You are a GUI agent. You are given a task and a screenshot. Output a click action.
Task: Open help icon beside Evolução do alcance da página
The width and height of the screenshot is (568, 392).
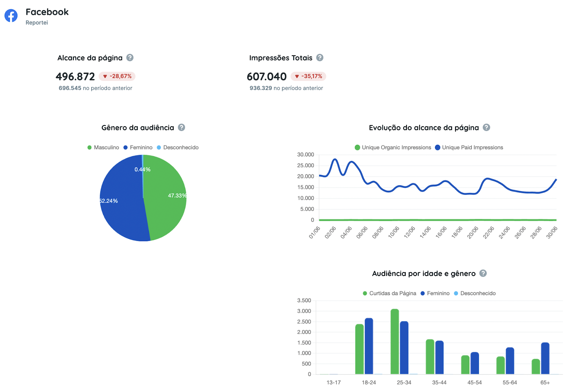point(486,127)
